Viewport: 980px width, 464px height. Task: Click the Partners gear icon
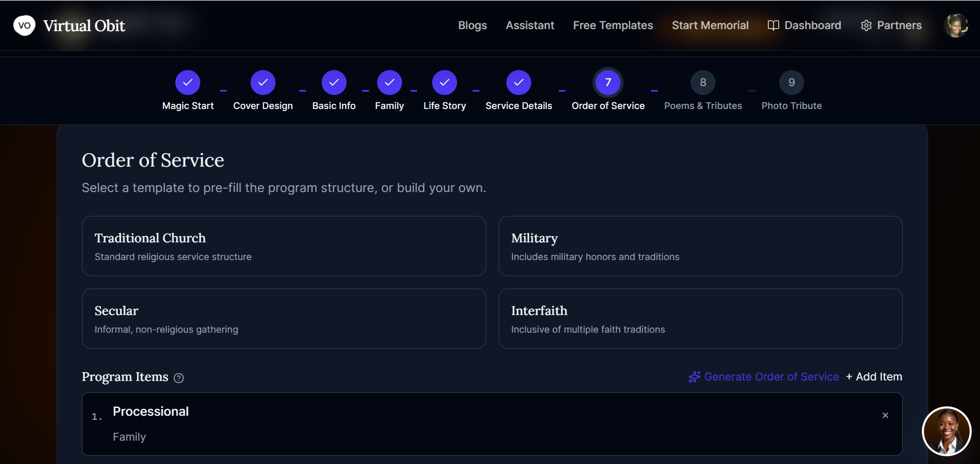pyautogui.click(x=866, y=25)
